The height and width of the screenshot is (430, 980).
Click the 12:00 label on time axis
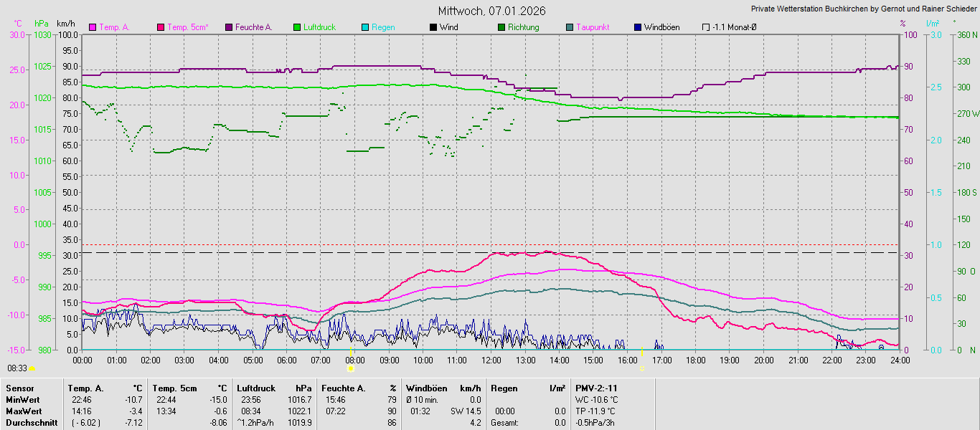[491, 360]
